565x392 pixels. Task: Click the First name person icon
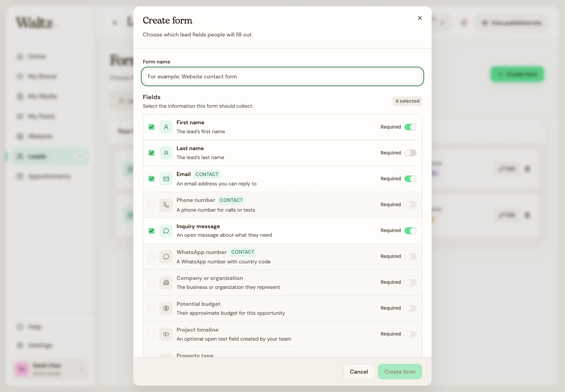166,127
